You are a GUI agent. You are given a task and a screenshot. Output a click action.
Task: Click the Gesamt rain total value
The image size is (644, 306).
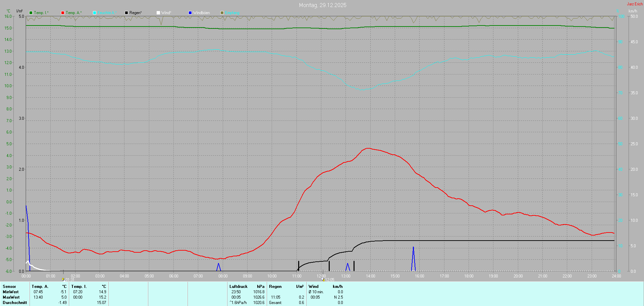coord(301,303)
